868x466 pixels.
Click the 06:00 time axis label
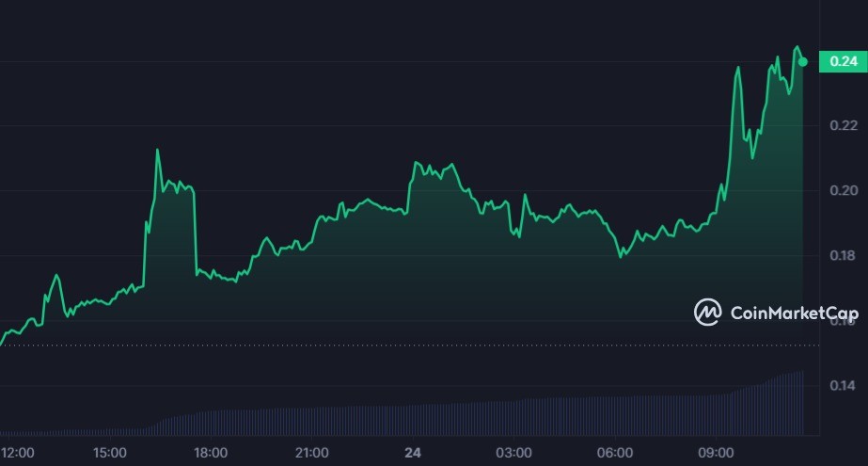tap(614, 453)
